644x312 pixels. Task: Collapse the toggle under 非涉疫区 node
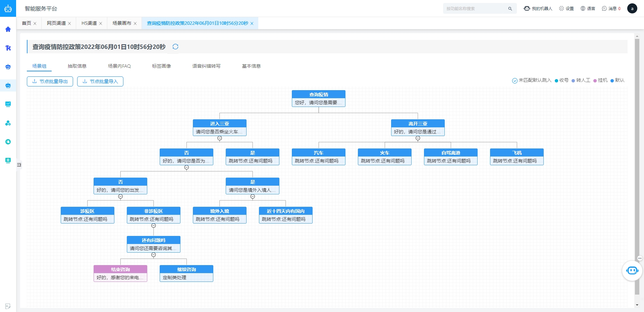pyautogui.click(x=154, y=226)
